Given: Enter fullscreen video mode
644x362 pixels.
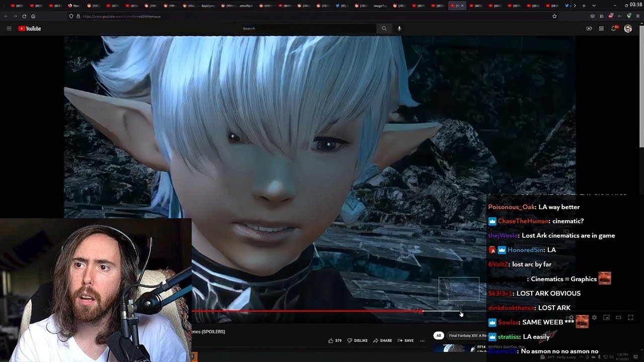Looking at the screenshot, I should coord(630,317).
